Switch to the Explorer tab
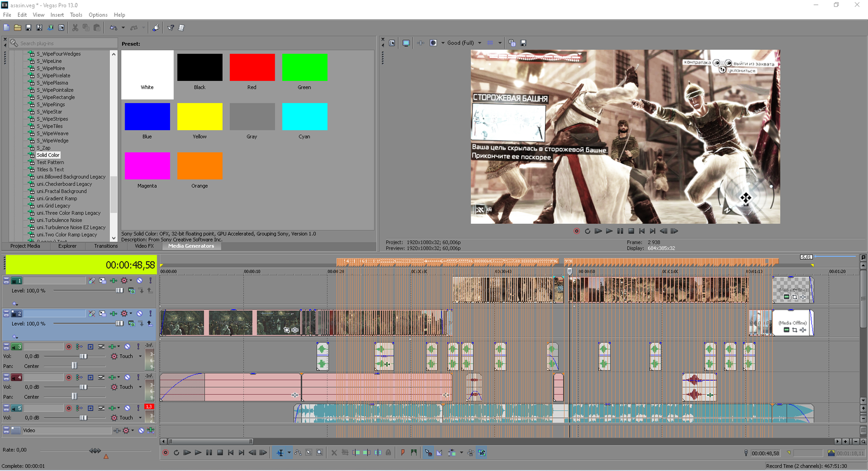Viewport: 868px width, 471px height. tap(67, 246)
